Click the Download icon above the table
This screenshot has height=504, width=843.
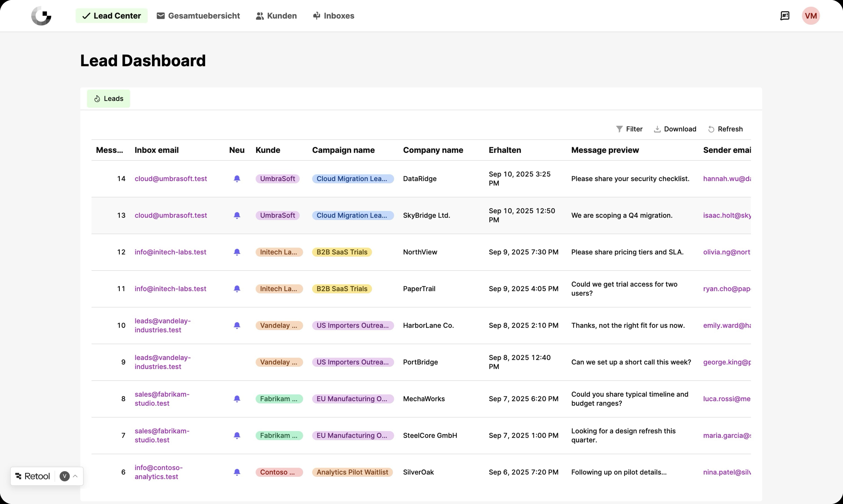click(x=657, y=129)
